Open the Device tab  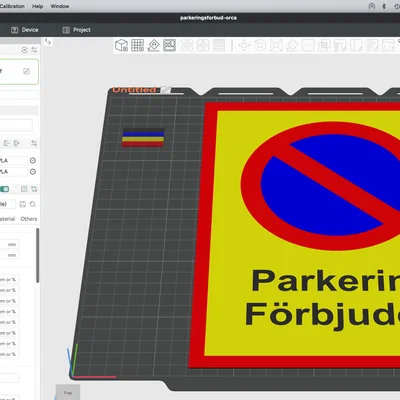[x=25, y=30]
